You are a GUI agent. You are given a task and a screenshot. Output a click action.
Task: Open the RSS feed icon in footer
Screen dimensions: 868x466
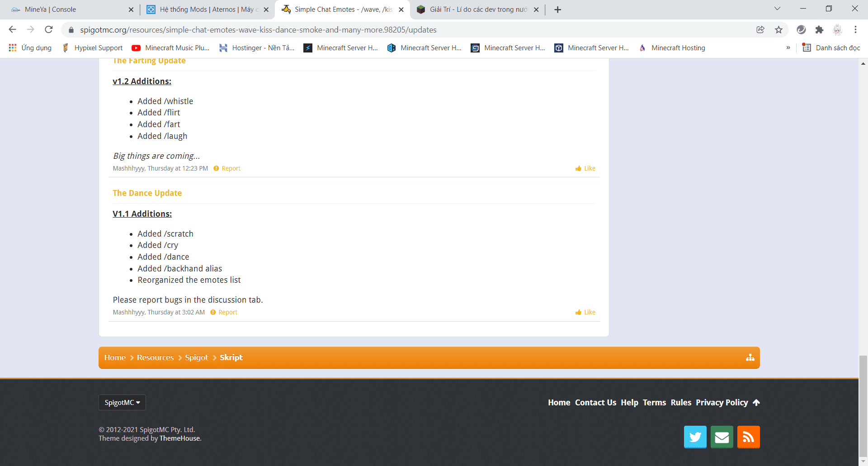[x=749, y=437]
